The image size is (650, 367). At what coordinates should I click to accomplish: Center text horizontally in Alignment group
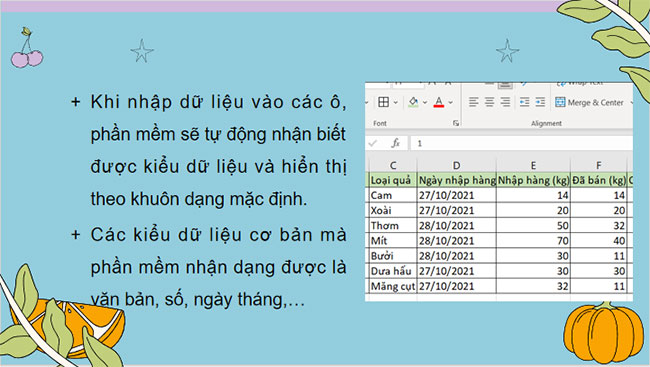[x=490, y=102]
